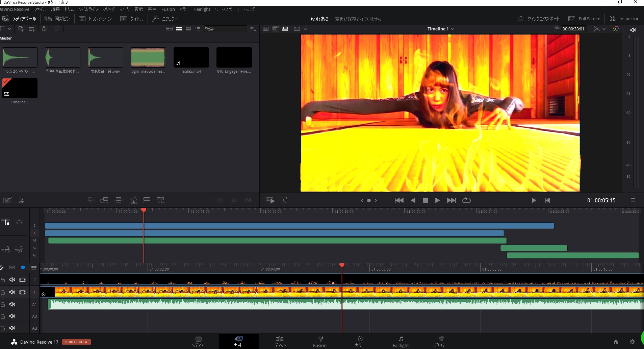Expand the media pool bin list dropdown

tap(9, 29)
